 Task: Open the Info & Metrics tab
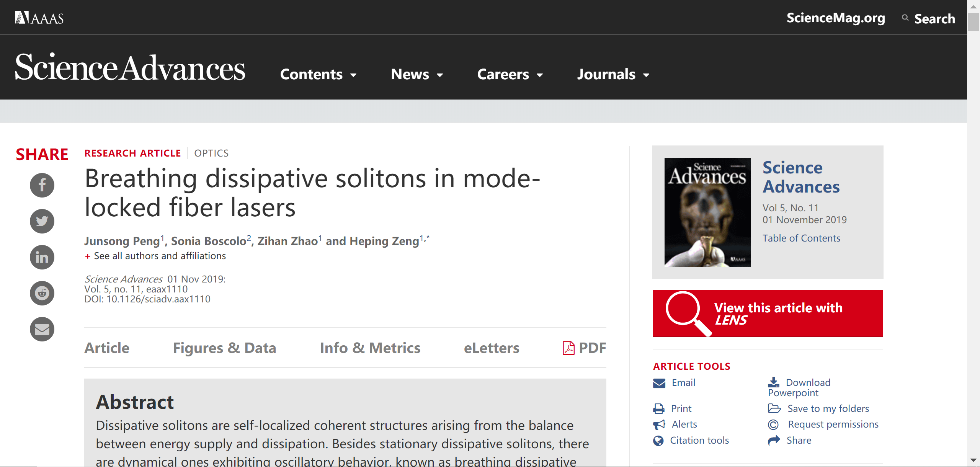(x=370, y=348)
